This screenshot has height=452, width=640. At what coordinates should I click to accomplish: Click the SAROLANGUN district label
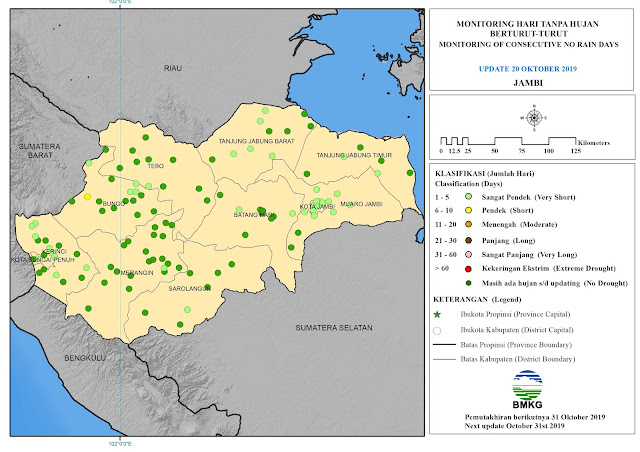[x=190, y=288]
